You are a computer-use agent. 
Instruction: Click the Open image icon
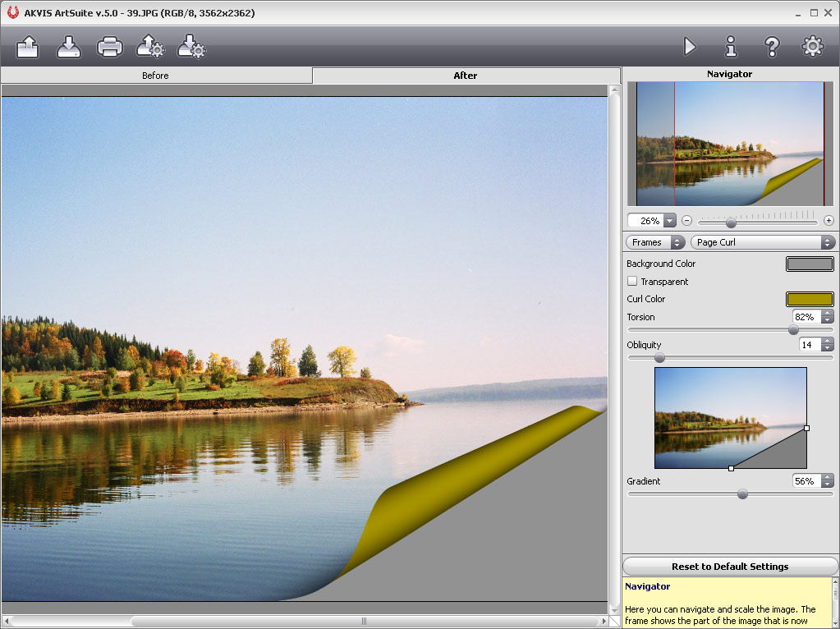tap(28, 47)
